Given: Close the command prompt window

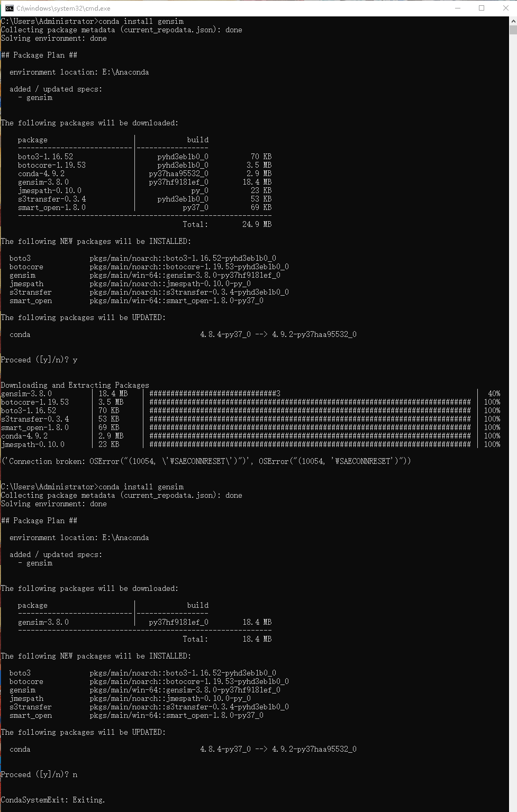Looking at the screenshot, I should pyautogui.click(x=505, y=8).
